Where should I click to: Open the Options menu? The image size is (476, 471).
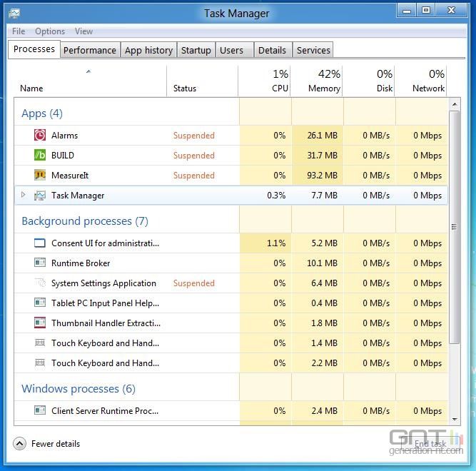[50, 31]
